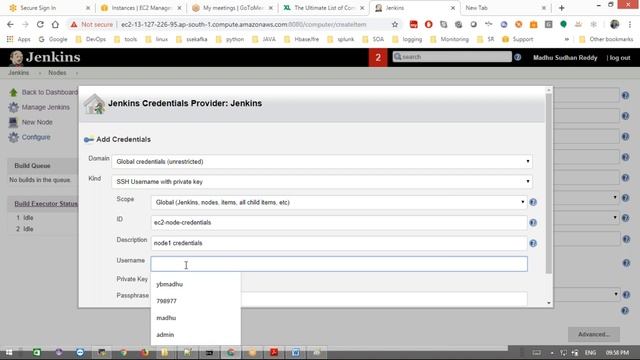The height and width of the screenshot is (360, 640).
Task: Click the Back to Dashboard link
Action: 49,92
